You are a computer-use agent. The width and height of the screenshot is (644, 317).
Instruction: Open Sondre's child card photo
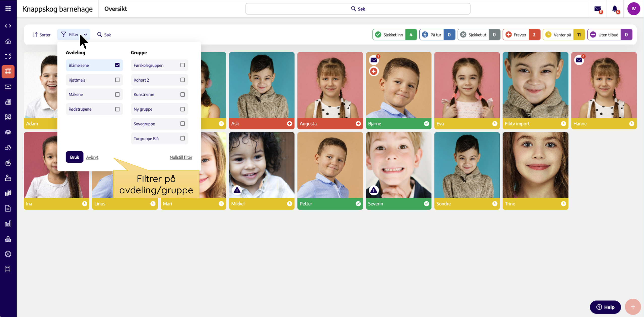pyautogui.click(x=467, y=165)
